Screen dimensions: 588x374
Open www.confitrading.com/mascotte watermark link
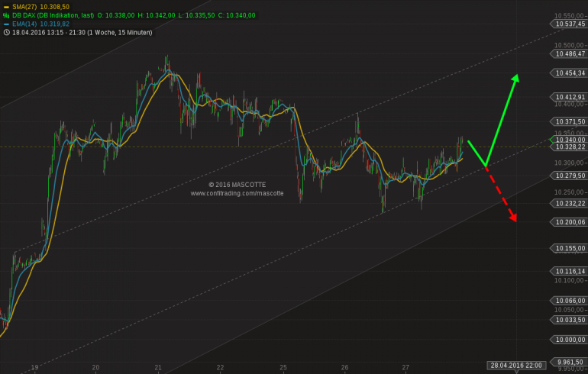(x=237, y=193)
